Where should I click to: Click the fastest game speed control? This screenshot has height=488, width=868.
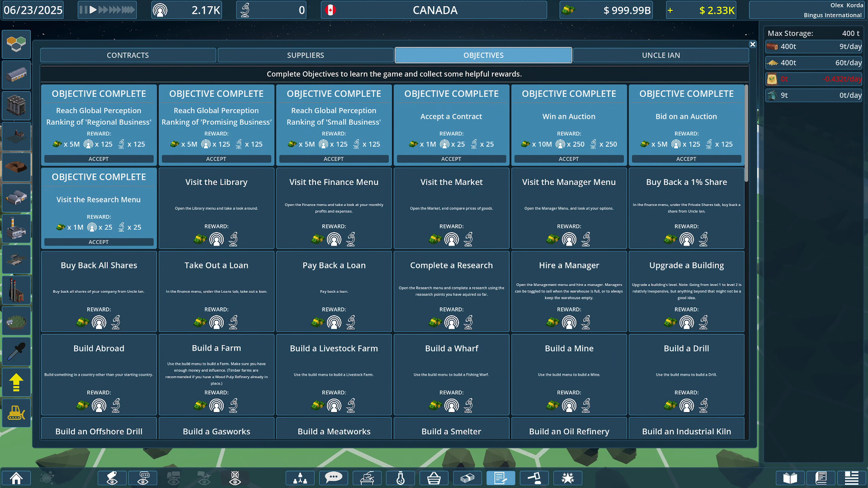tap(129, 9)
